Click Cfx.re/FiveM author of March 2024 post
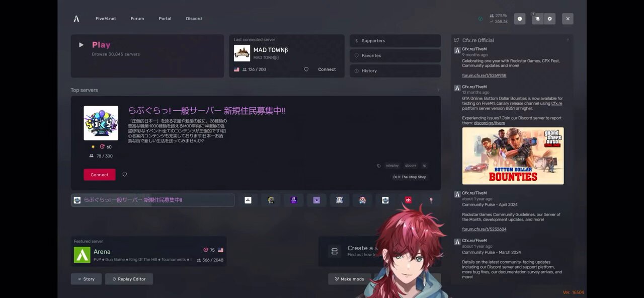 pyautogui.click(x=474, y=241)
